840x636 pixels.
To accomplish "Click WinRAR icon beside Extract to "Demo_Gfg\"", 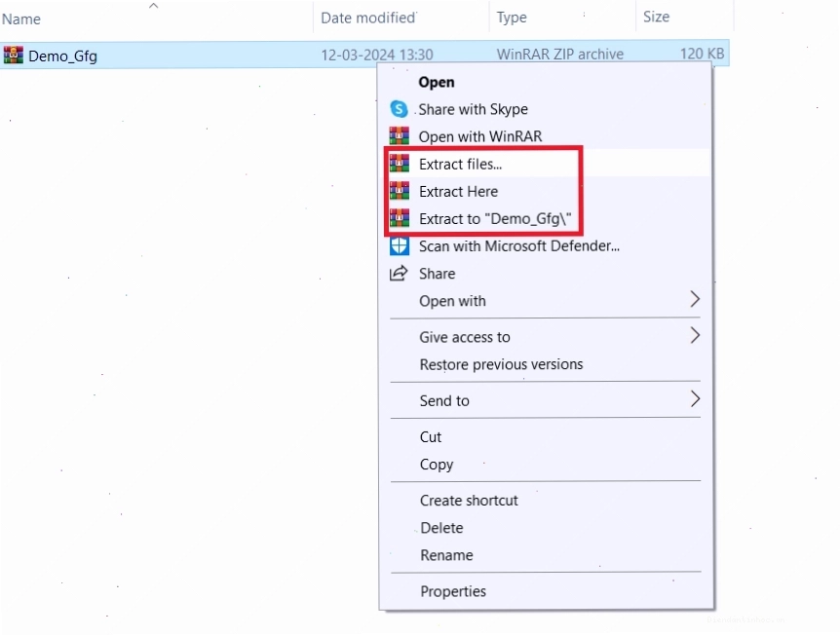I will coord(400,218).
